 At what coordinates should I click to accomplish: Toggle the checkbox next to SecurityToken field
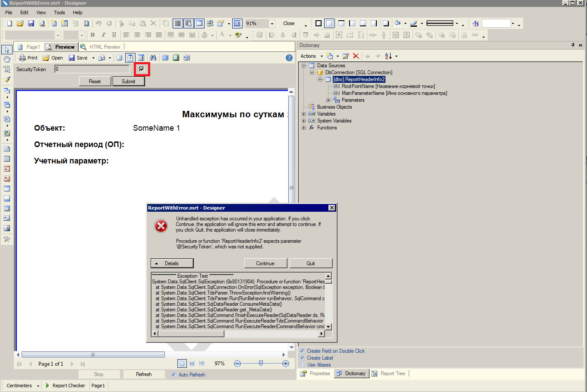click(x=142, y=69)
